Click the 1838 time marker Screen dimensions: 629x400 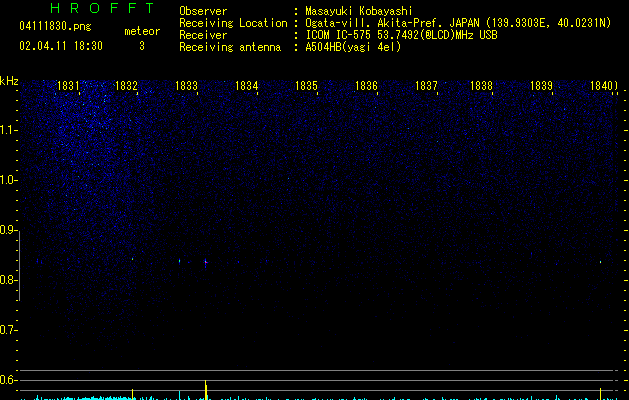click(481, 86)
